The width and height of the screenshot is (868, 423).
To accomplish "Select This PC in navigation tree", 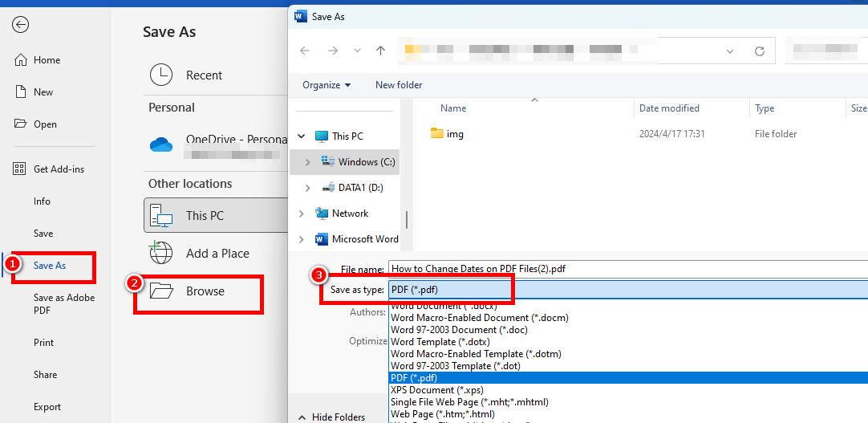I will 339,136.
